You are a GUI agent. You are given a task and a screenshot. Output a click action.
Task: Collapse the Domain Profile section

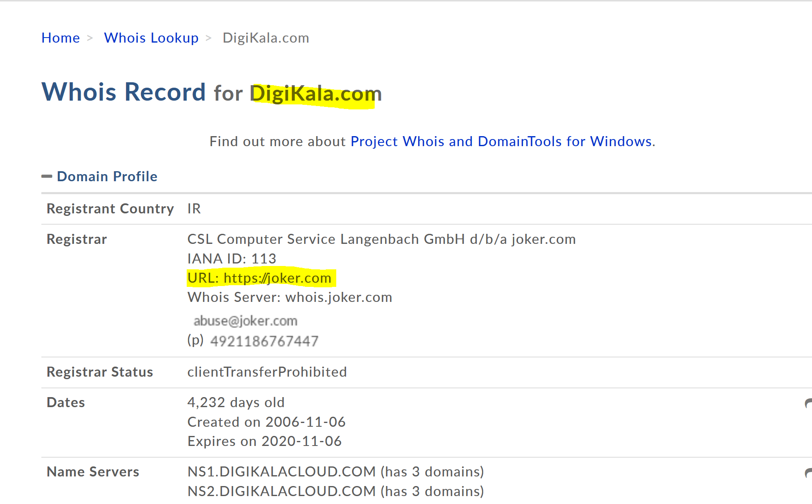tap(107, 177)
